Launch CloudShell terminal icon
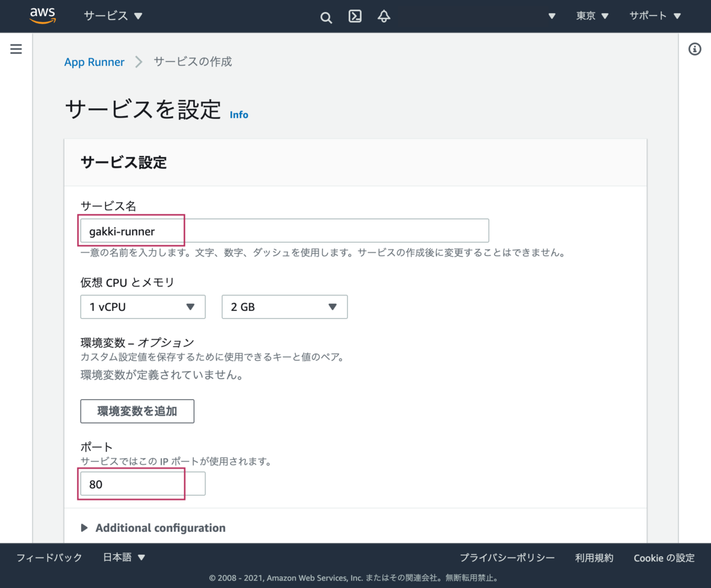 click(355, 16)
